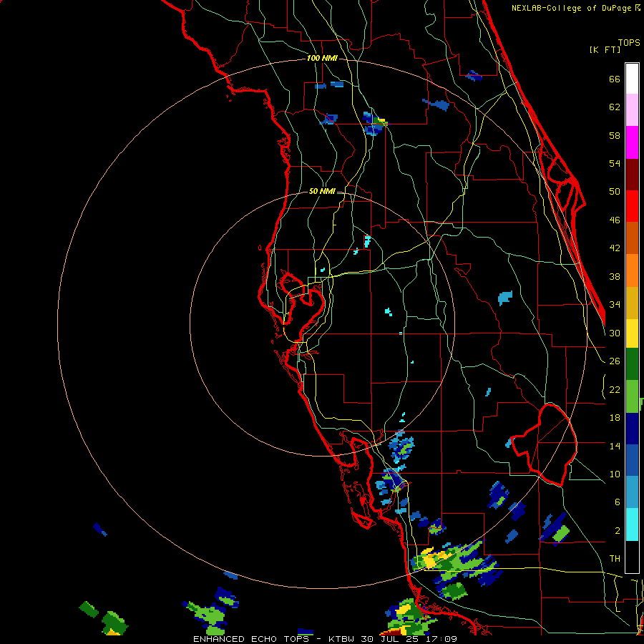Screen dimensions: 644x644
Task: Click the bright red legend swatch
Action: click(x=632, y=206)
